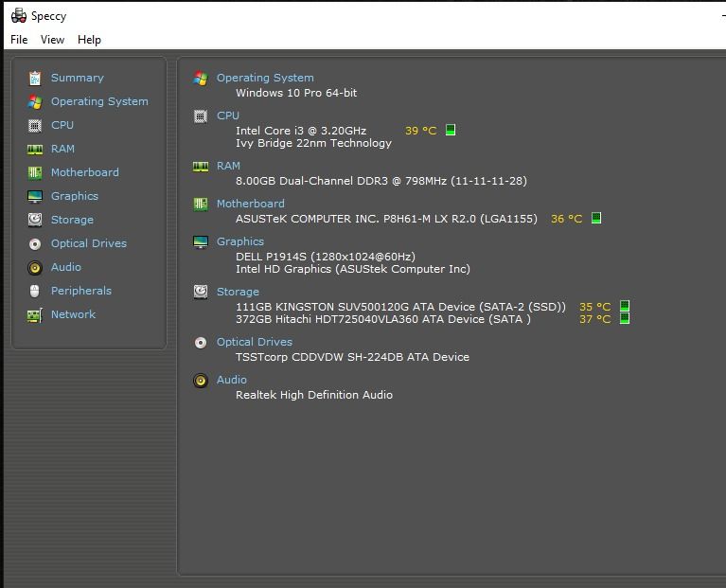The width and height of the screenshot is (726, 588).
Task: Click the Optical Drives disc icon in summary
Action: pyautogui.click(x=201, y=343)
